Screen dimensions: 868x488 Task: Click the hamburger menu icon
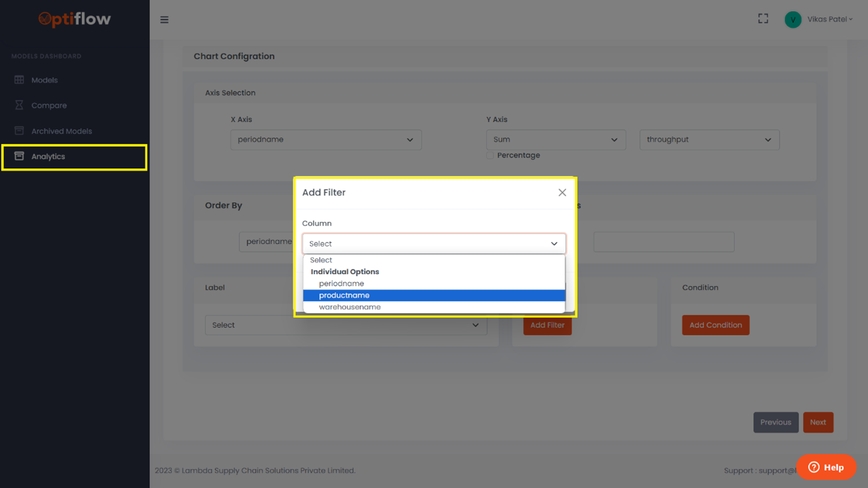(164, 19)
